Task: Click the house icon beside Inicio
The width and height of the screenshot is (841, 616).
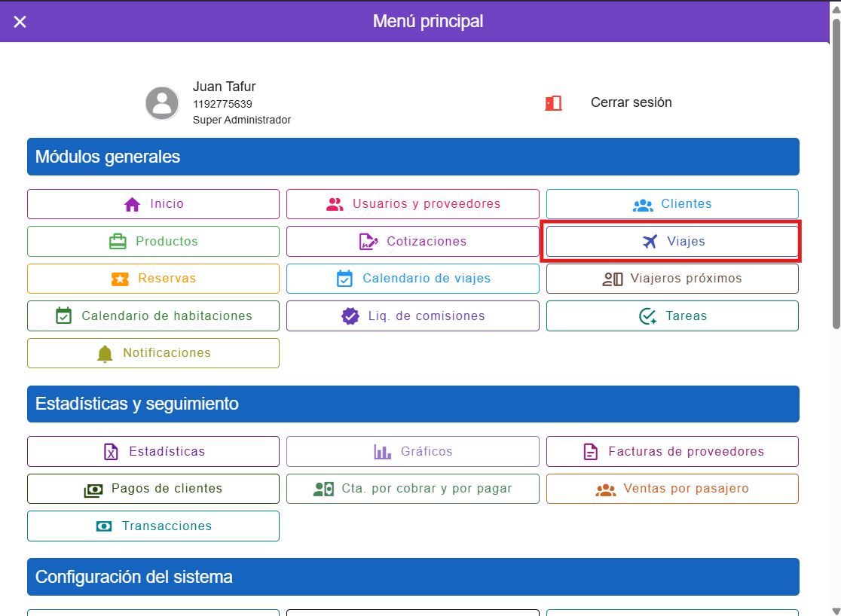Action: coord(133,204)
